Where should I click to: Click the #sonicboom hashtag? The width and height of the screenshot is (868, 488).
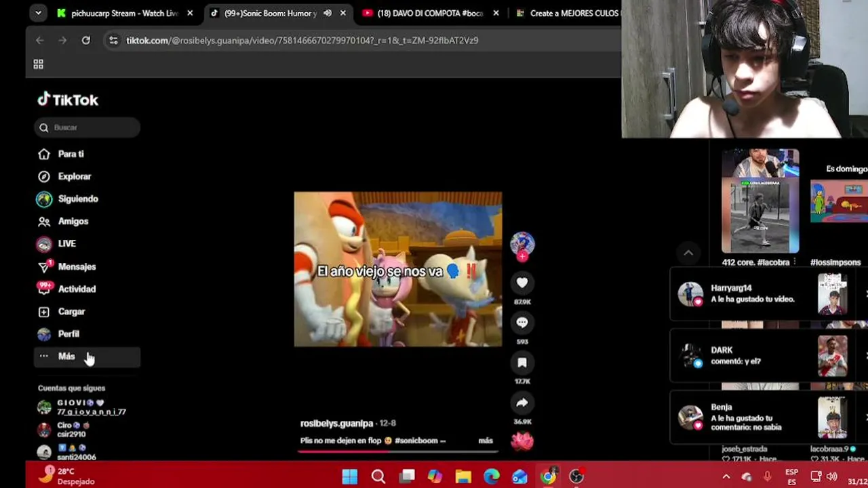coord(416,441)
